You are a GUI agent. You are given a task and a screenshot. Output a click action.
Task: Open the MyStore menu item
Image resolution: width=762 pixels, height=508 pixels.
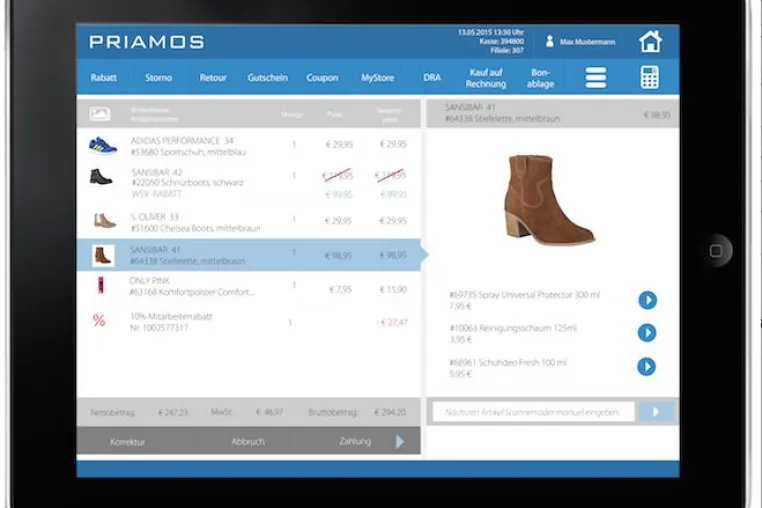click(378, 78)
